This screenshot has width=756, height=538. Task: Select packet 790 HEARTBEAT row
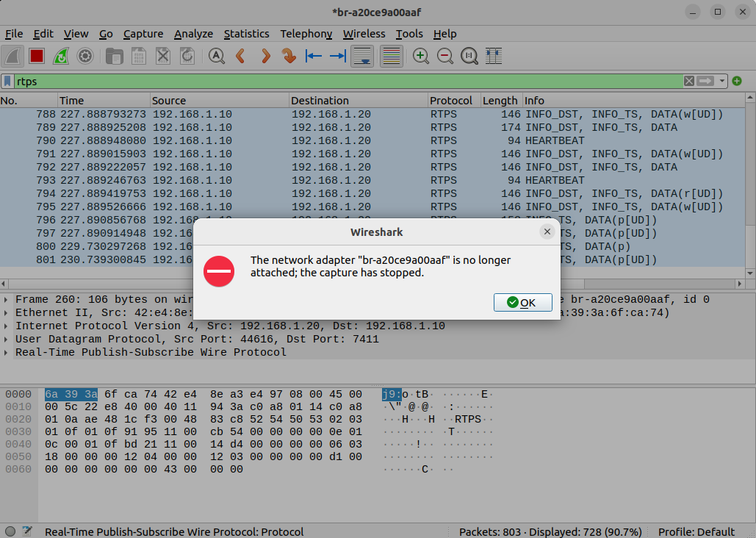(372, 141)
